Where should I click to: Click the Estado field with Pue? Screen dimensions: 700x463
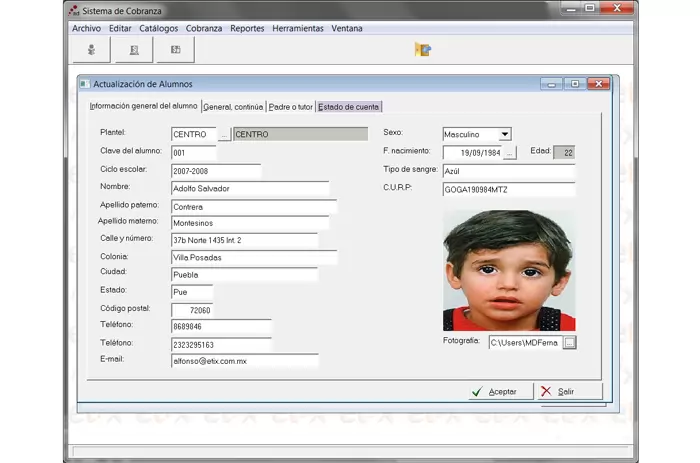point(192,292)
